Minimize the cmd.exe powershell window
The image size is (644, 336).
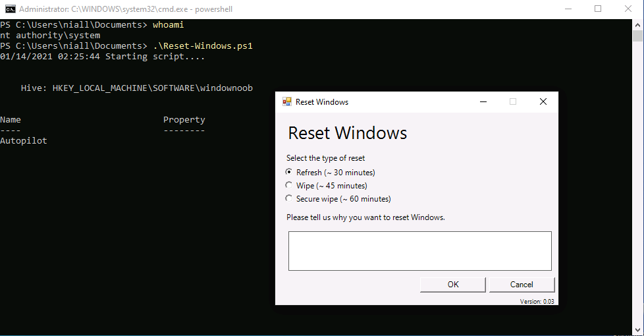(x=568, y=9)
